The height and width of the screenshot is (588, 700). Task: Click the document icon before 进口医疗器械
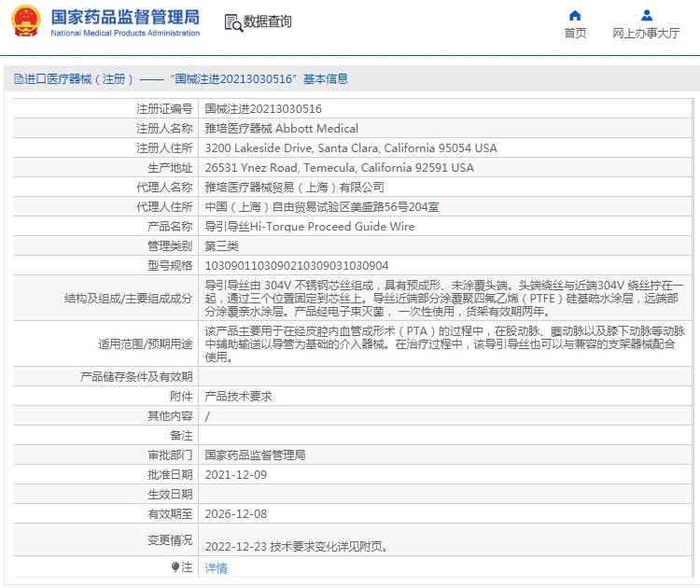pos(19,79)
